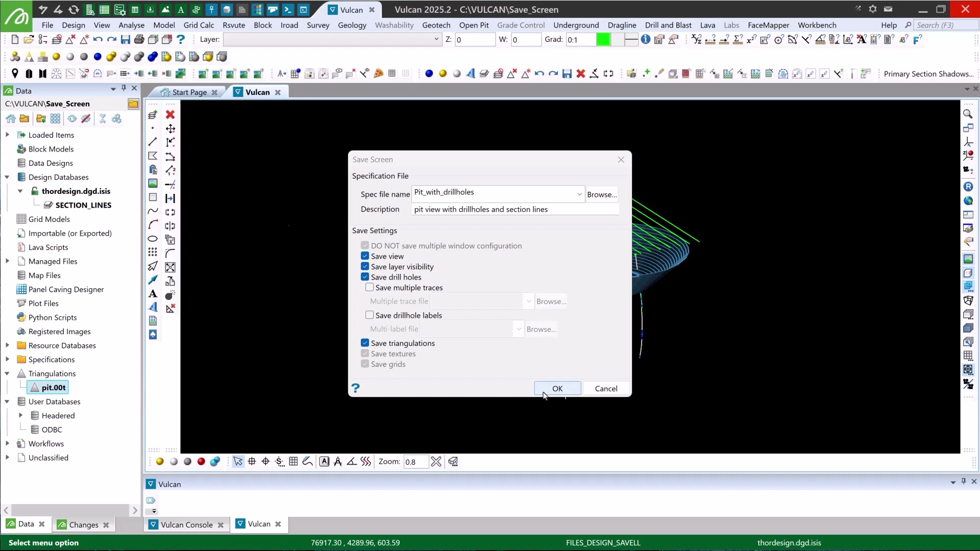Click the green colour swatch in the toolbar

603,39
